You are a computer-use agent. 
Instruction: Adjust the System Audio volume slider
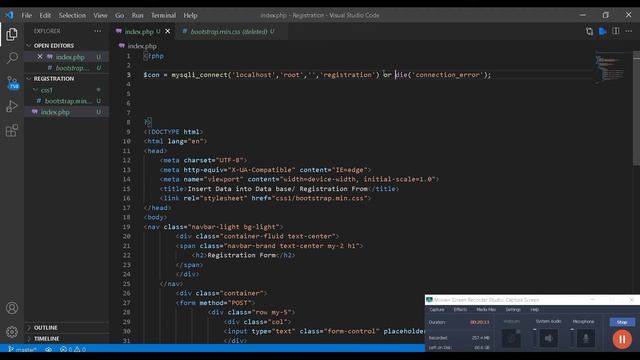pos(534,338)
